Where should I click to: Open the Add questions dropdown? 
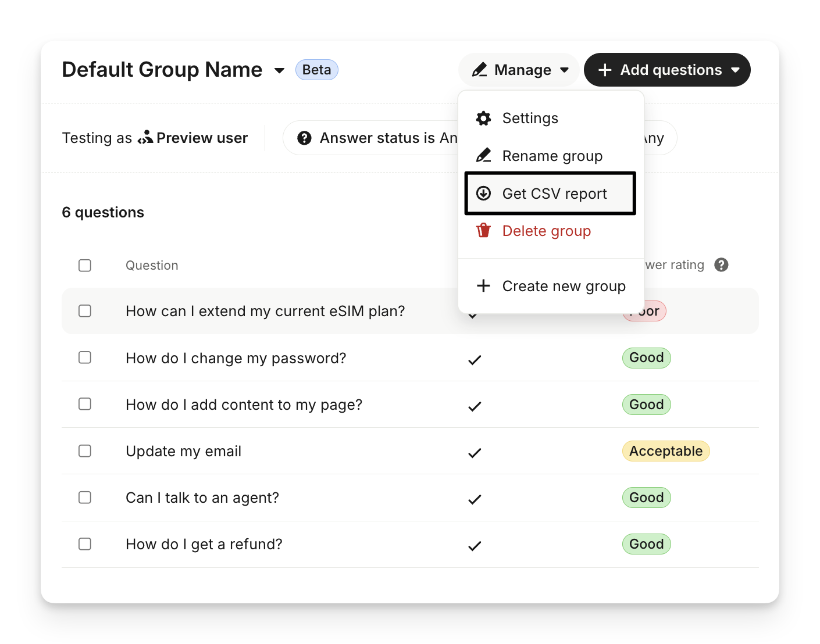[667, 70]
